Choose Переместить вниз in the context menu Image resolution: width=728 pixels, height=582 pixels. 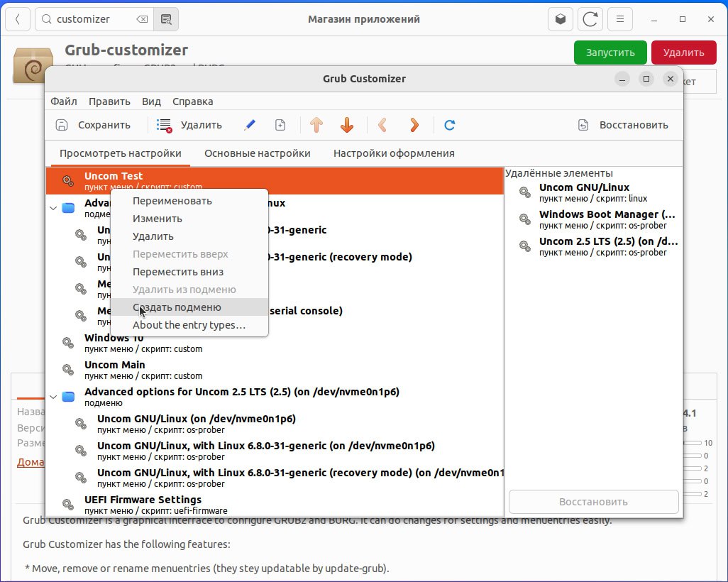coord(189,272)
